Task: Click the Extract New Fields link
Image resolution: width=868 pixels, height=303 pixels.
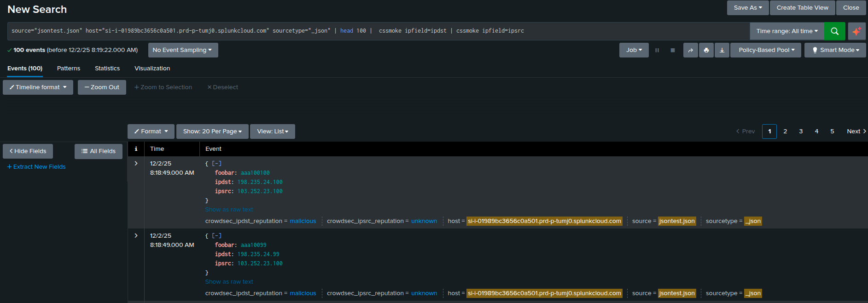Action: [x=36, y=167]
